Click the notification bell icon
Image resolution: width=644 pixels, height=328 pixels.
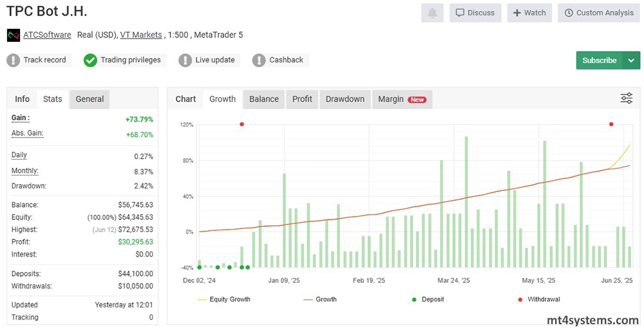(432, 13)
